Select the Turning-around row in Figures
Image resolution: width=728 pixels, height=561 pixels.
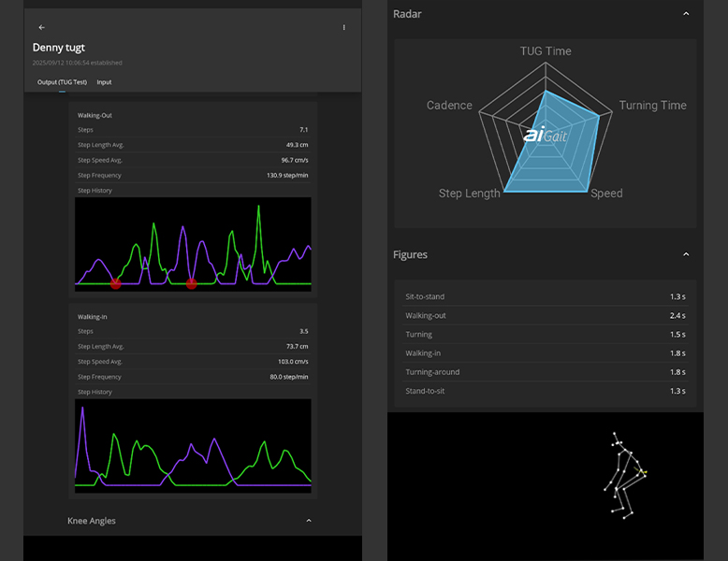coord(545,372)
